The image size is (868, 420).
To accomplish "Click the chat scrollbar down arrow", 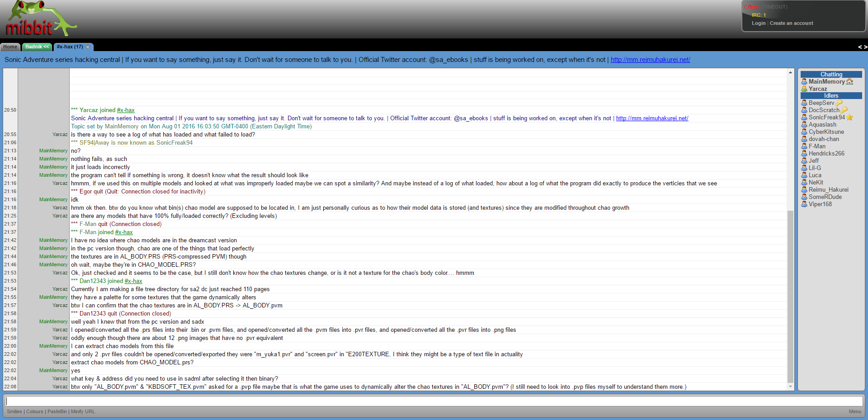I will pyautogui.click(x=790, y=387).
